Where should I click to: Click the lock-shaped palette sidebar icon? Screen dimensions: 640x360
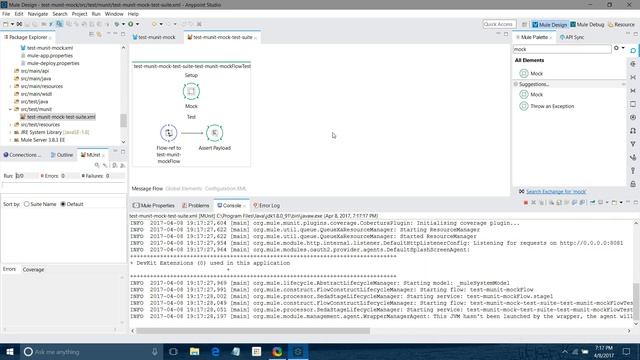633,184
